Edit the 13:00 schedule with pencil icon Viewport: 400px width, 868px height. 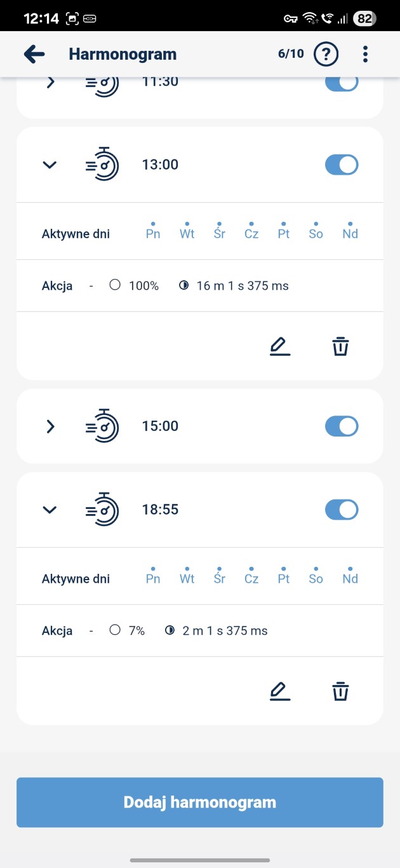279,346
